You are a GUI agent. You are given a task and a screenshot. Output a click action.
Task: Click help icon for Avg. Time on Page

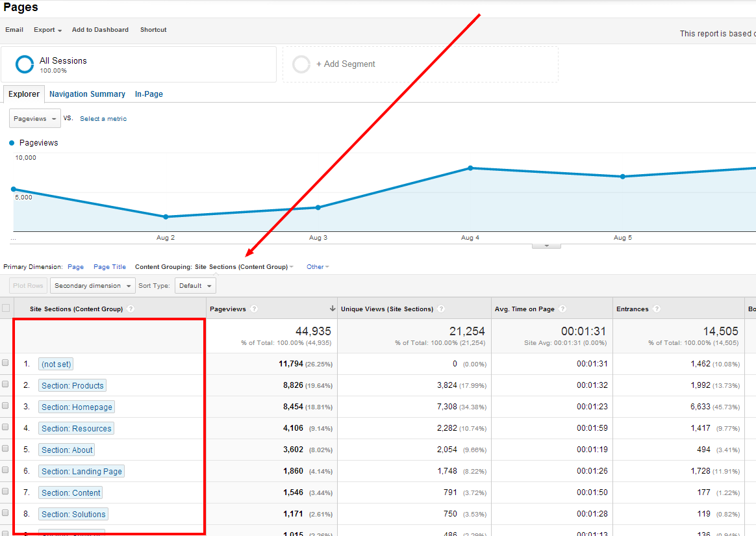[x=562, y=309]
